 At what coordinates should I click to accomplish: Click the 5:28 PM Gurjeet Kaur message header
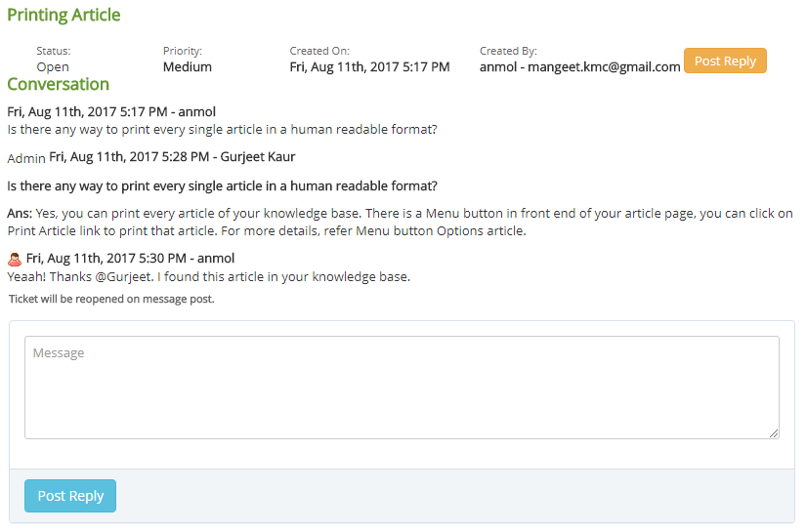(172, 156)
